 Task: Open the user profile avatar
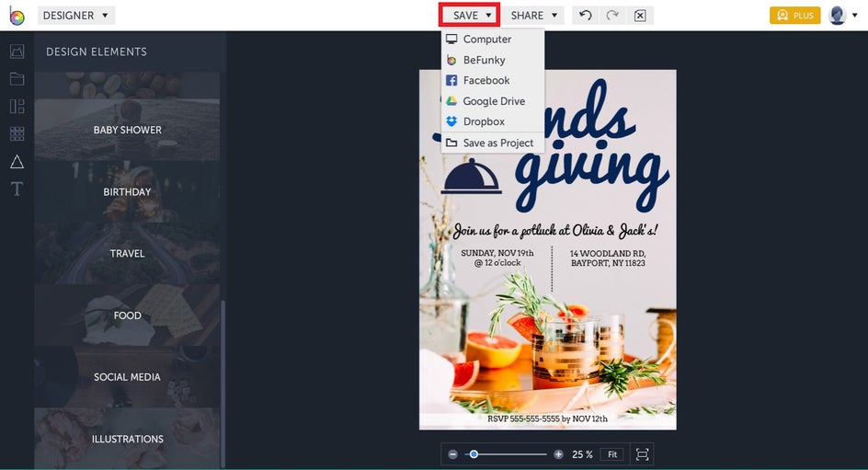tap(838, 16)
